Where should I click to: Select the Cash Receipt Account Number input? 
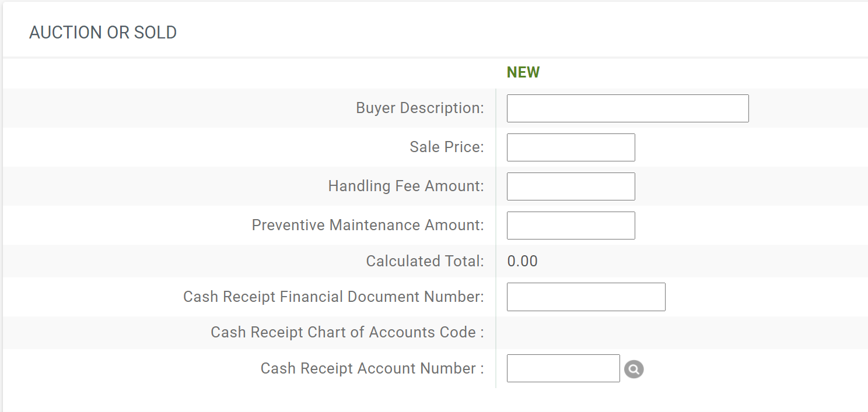tap(562, 368)
